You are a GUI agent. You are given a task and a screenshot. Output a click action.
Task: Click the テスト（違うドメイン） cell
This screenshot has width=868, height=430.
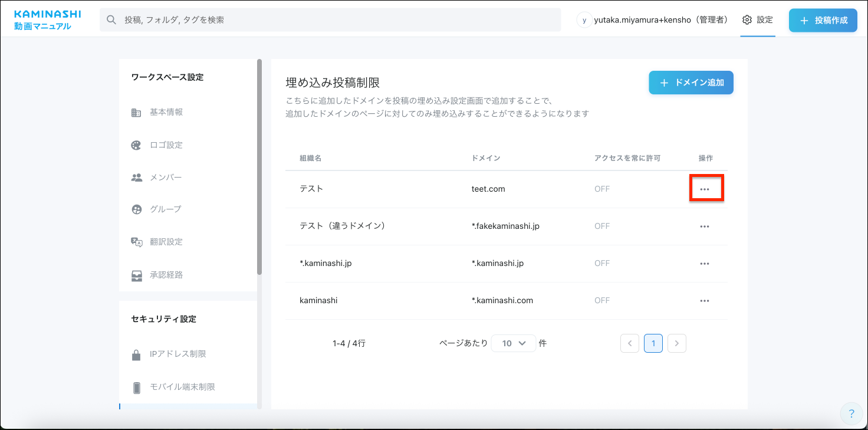[x=343, y=226]
